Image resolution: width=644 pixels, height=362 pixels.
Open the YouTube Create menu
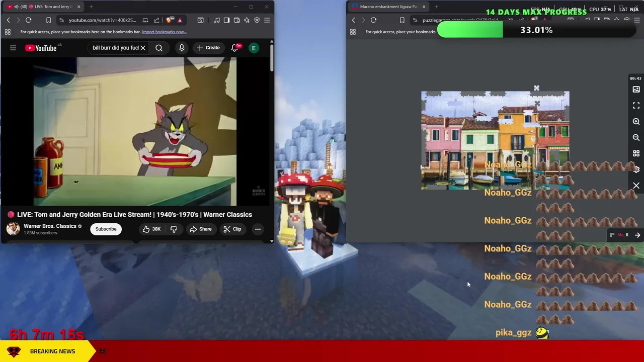(208, 48)
